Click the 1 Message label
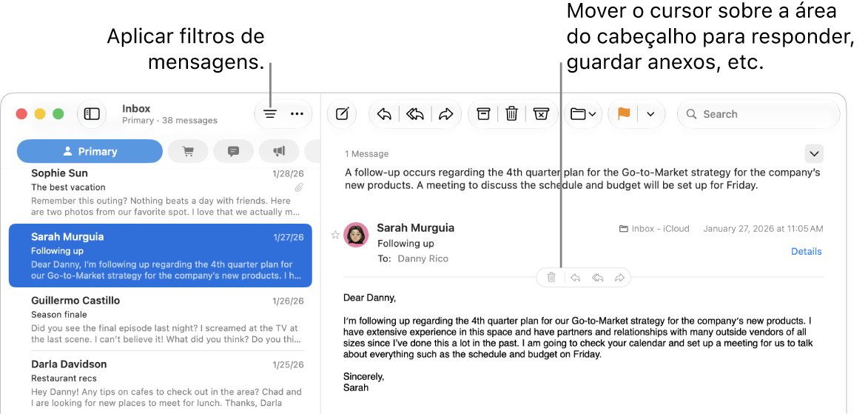The height and width of the screenshot is (414, 868). click(366, 154)
